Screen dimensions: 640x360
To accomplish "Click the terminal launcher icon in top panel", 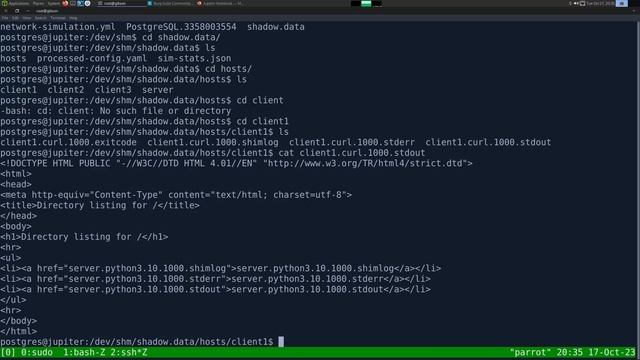I will pyautogui.click(x=73, y=3).
